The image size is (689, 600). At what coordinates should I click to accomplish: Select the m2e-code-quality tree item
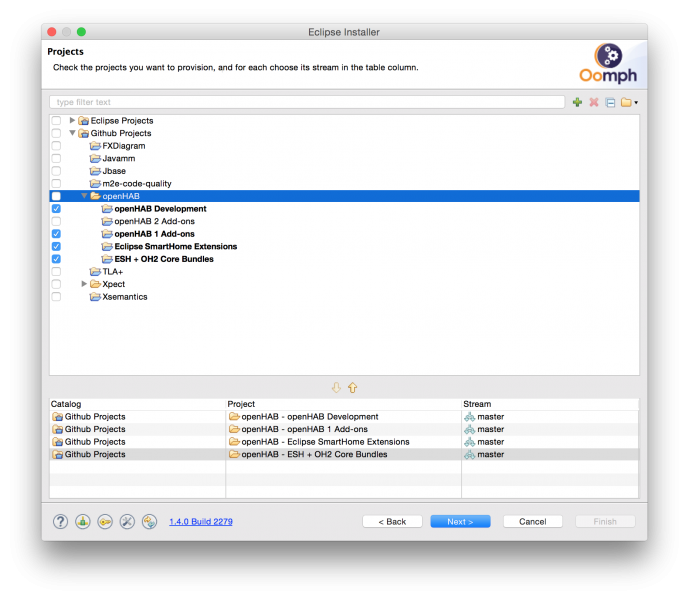[x=137, y=183]
